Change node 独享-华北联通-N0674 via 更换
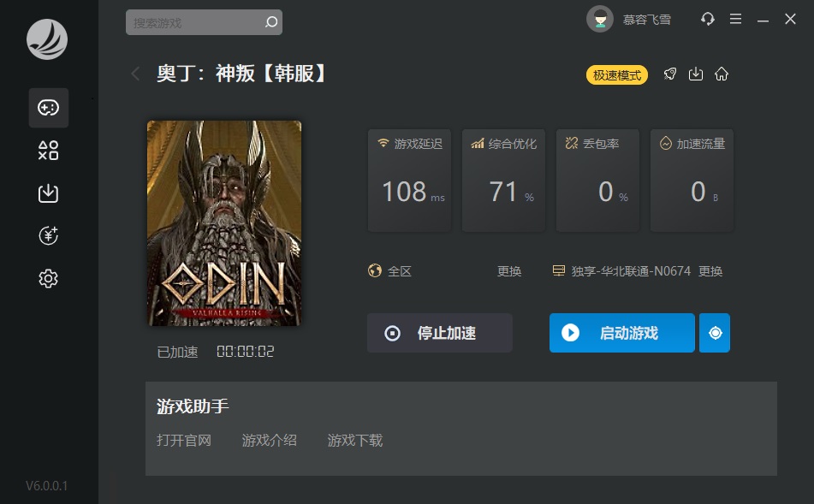Viewport: 814px width, 504px height. [x=710, y=271]
